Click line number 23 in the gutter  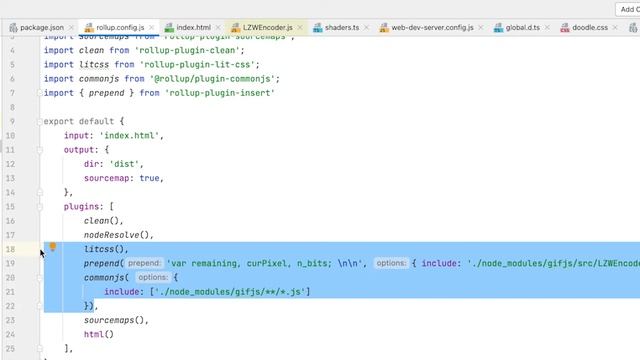point(10,320)
